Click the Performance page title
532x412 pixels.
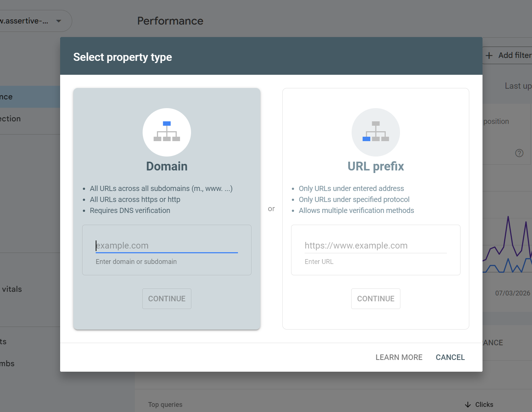(x=170, y=21)
